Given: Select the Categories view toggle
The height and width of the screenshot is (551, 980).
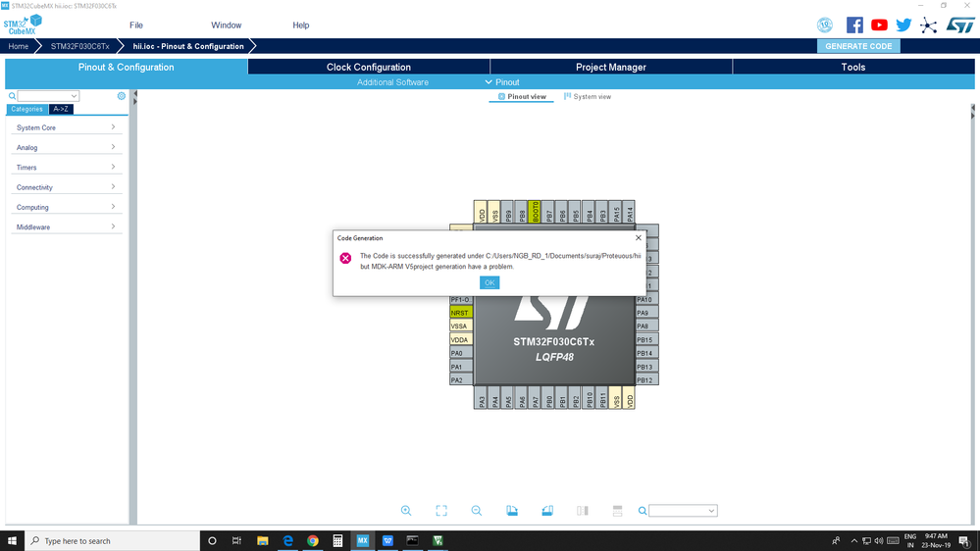Looking at the screenshot, I should coord(26,109).
